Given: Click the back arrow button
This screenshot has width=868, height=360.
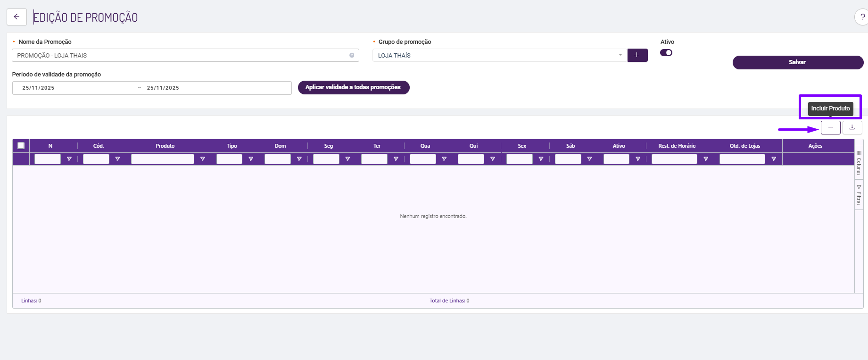Looking at the screenshot, I should click(x=17, y=17).
